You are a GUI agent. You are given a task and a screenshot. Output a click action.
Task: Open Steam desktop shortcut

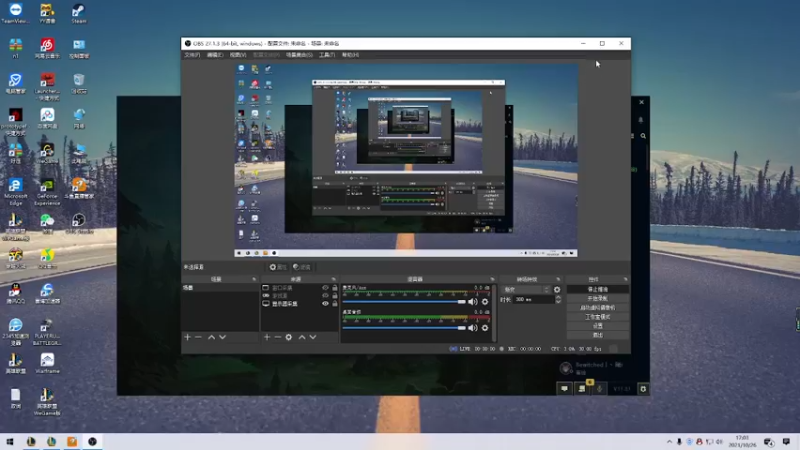point(79,14)
